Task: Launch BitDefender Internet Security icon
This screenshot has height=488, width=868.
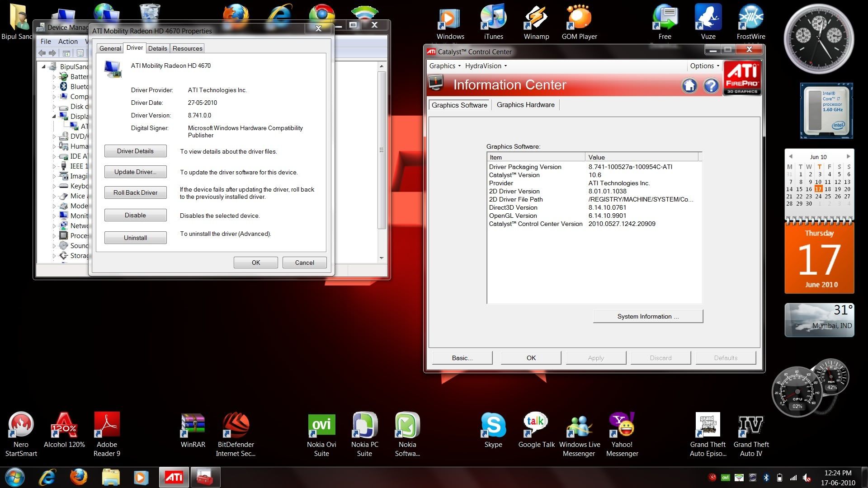Action: [x=236, y=434]
